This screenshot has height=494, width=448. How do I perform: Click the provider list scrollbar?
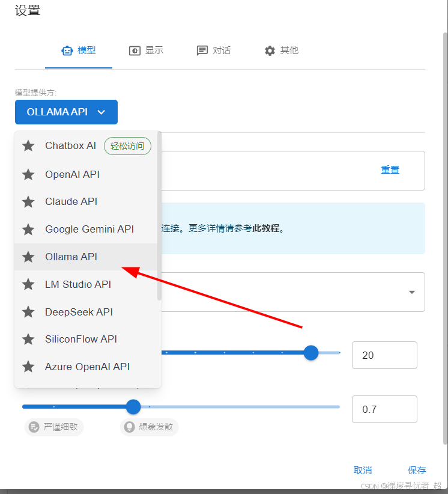tap(159, 216)
